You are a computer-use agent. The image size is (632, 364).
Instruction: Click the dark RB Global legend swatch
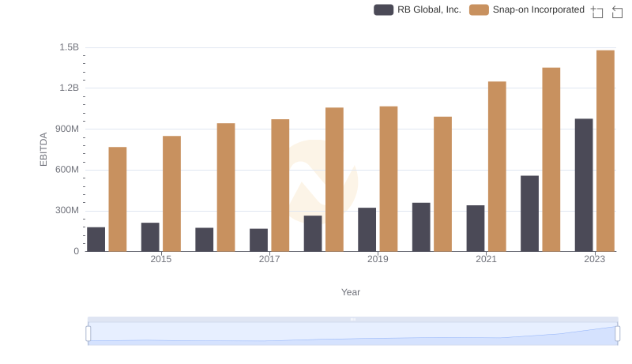(383, 9)
